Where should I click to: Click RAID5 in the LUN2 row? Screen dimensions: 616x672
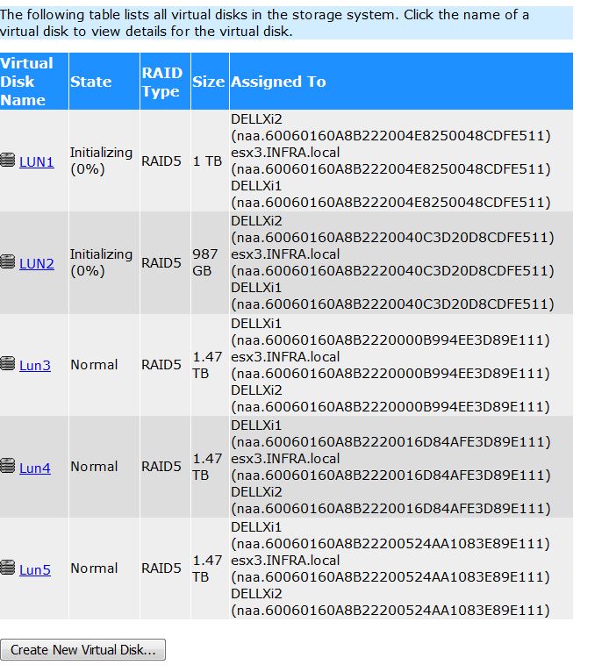click(161, 262)
